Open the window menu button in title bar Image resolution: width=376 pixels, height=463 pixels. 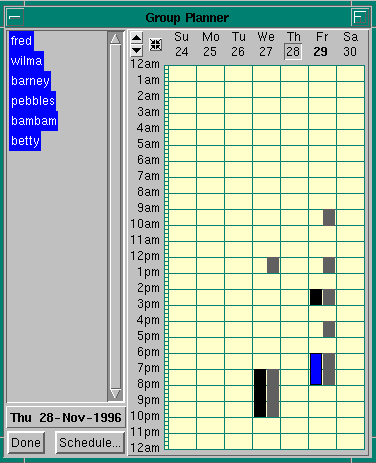(15, 17)
